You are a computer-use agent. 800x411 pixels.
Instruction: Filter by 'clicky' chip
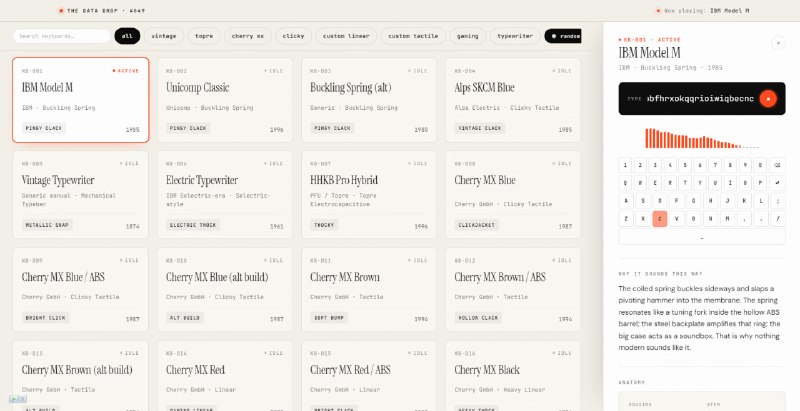click(x=293, y=36)
